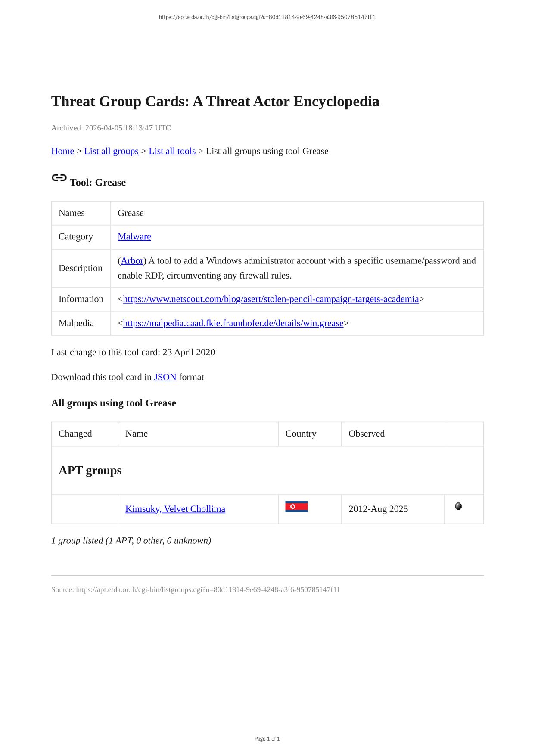Open the Malware category link
Screen dimensions: 535x756
tap(134, 237)
